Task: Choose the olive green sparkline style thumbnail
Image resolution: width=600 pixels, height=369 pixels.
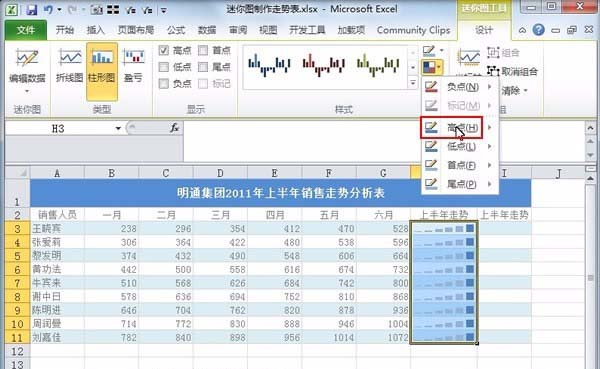Action: tap(378, 65)
